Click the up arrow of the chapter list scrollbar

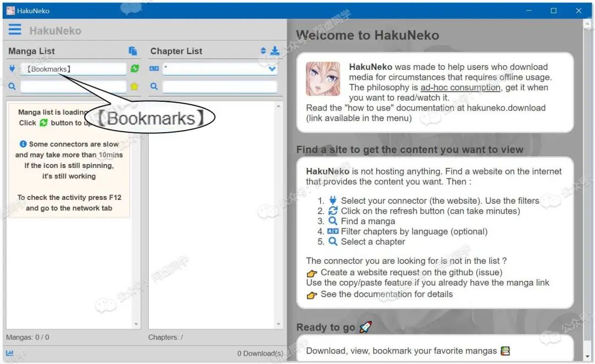click(279, 106)
